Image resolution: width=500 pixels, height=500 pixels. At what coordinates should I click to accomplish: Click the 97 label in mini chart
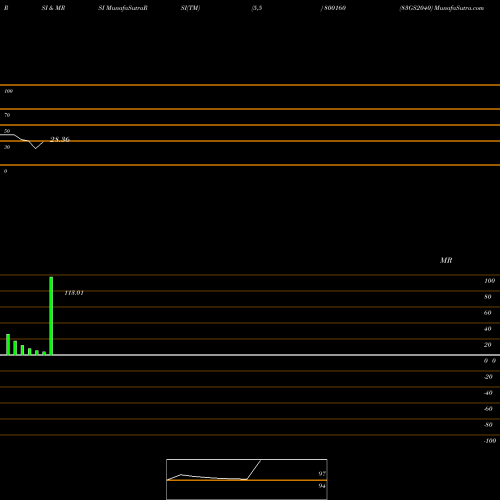point(322,474)
